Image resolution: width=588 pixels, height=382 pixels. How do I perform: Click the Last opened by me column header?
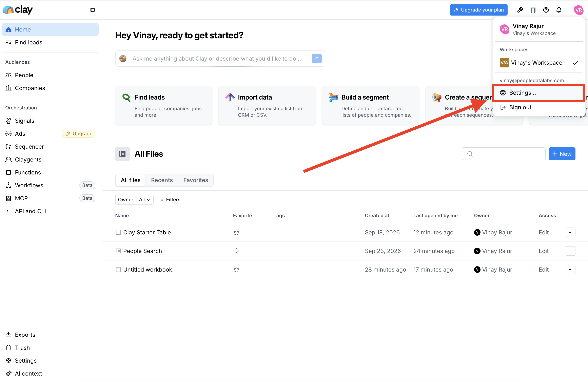click(435, 216)
